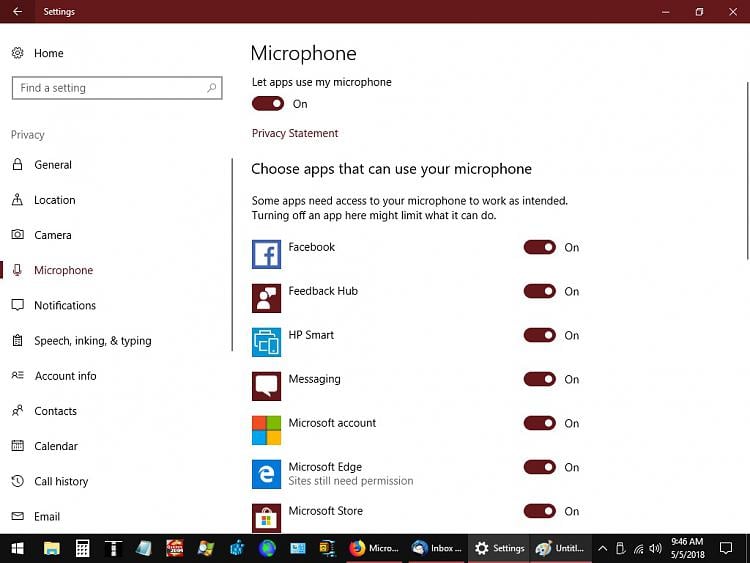The height and width of the screenshot is (563, 750).
Task: Click taskbar clock showing 9:46 AM
Action: point(687,548)
